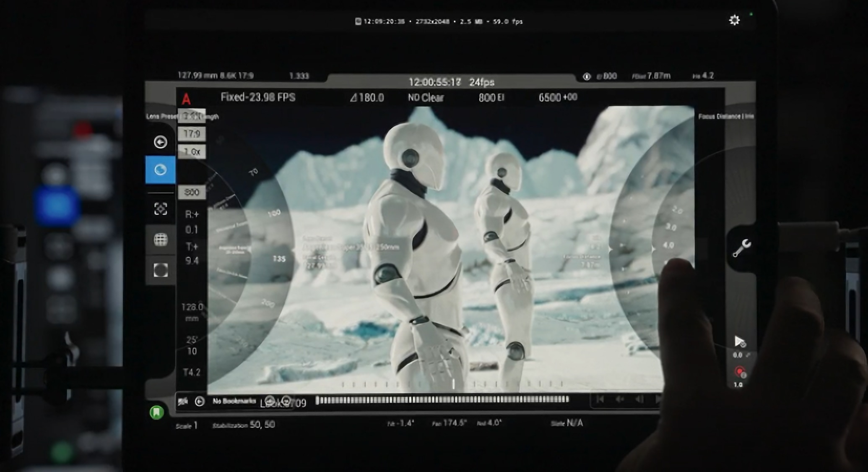Tap the Pan 174.5° readout
Viewport: 868px width, 472px height.
point(449,423)
